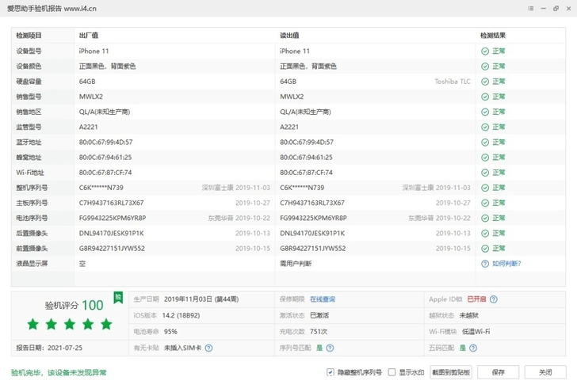Enable the 显示水印 checkbox
Screen dimensions: 577x392
tap(392, 372)
